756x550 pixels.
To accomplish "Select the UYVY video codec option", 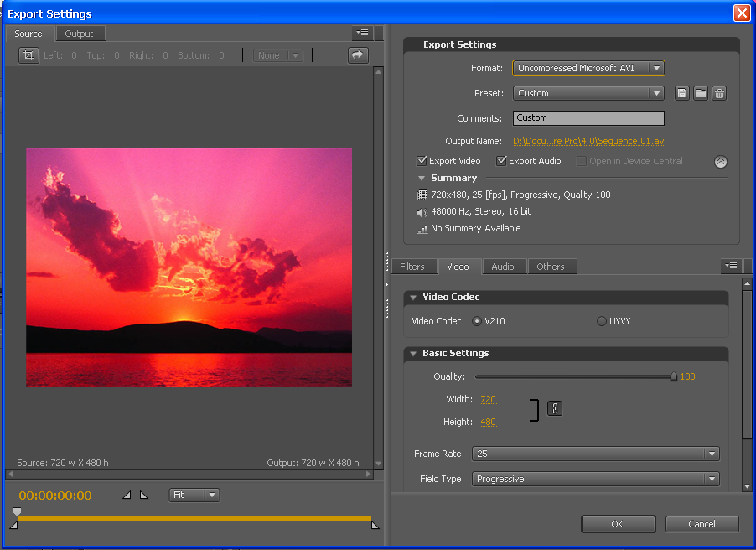I will coord(602,321).
